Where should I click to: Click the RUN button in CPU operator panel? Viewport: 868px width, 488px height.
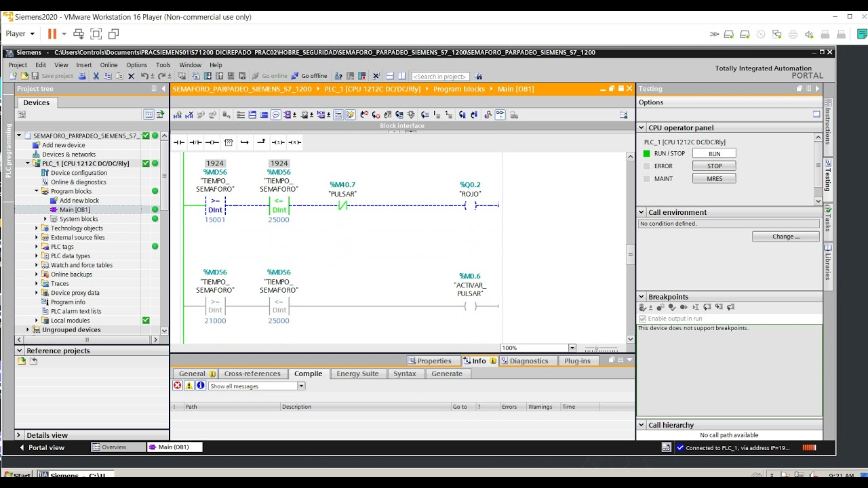(714, 154)
